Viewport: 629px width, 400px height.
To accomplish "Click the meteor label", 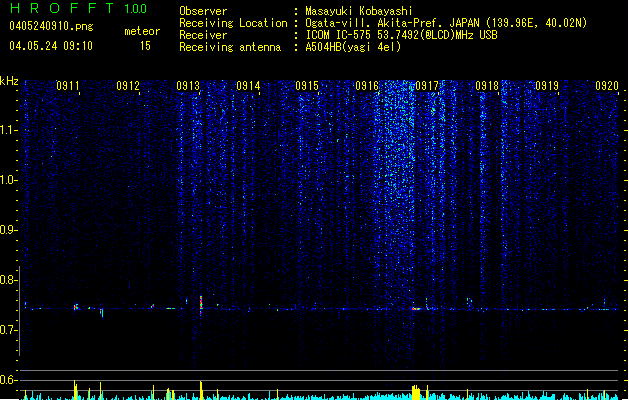I will pyautogui.click(x=142, y=31).
